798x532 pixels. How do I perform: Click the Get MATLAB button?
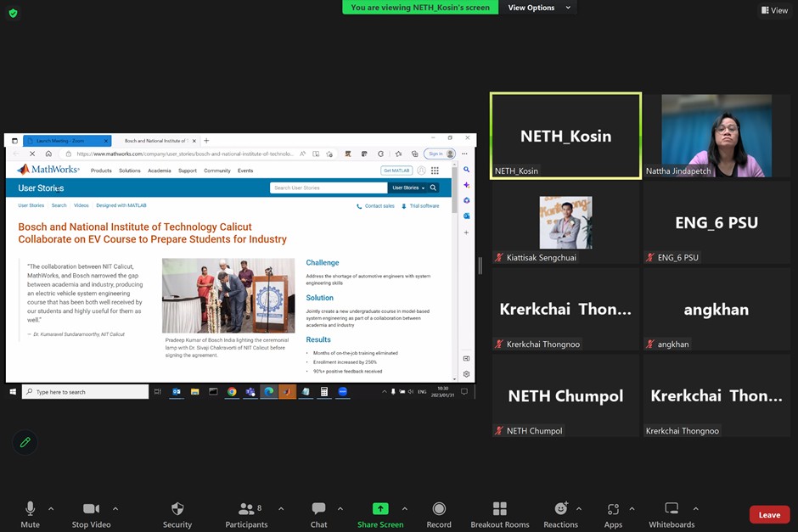(x=396, y=171)
